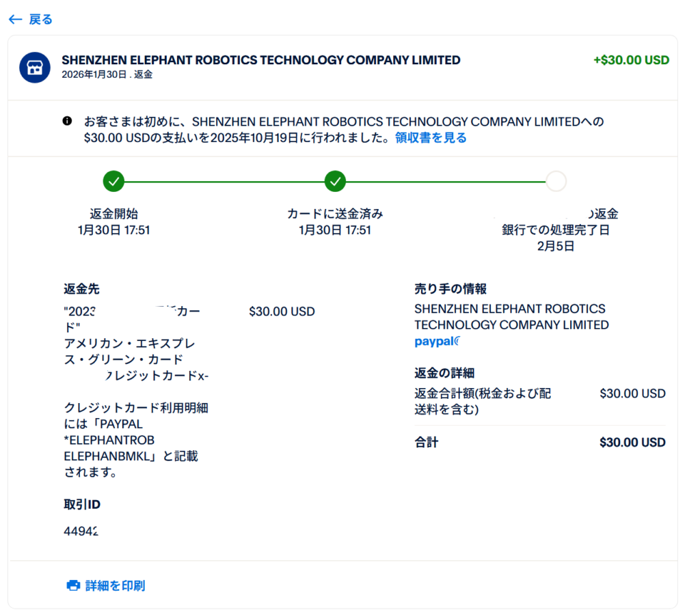Click the merchant name header title

pos(261,60)
